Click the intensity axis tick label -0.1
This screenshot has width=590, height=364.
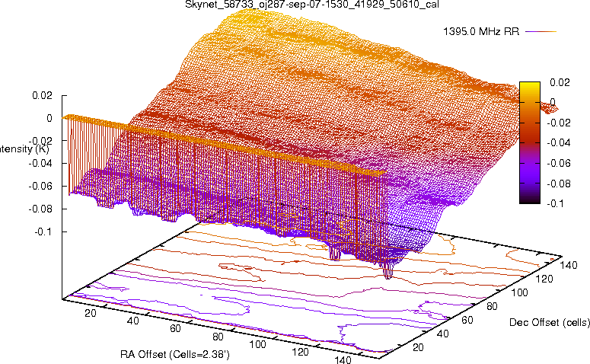pos(43,231)
